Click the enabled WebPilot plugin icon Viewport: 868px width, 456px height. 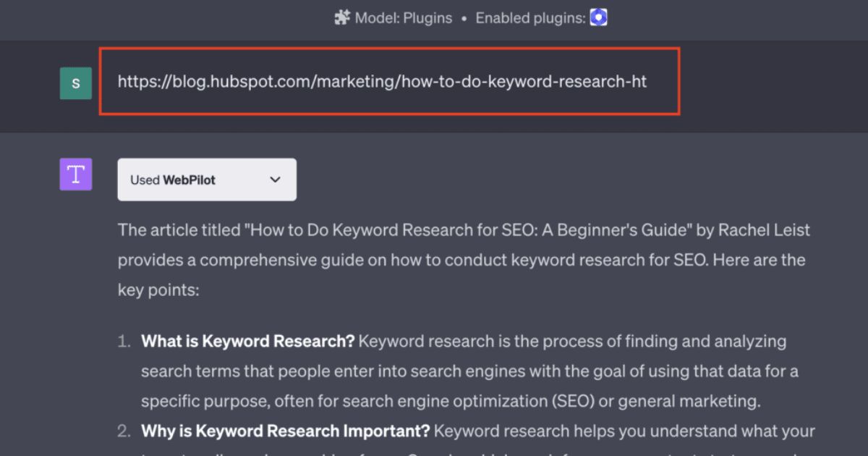(598, 18)
